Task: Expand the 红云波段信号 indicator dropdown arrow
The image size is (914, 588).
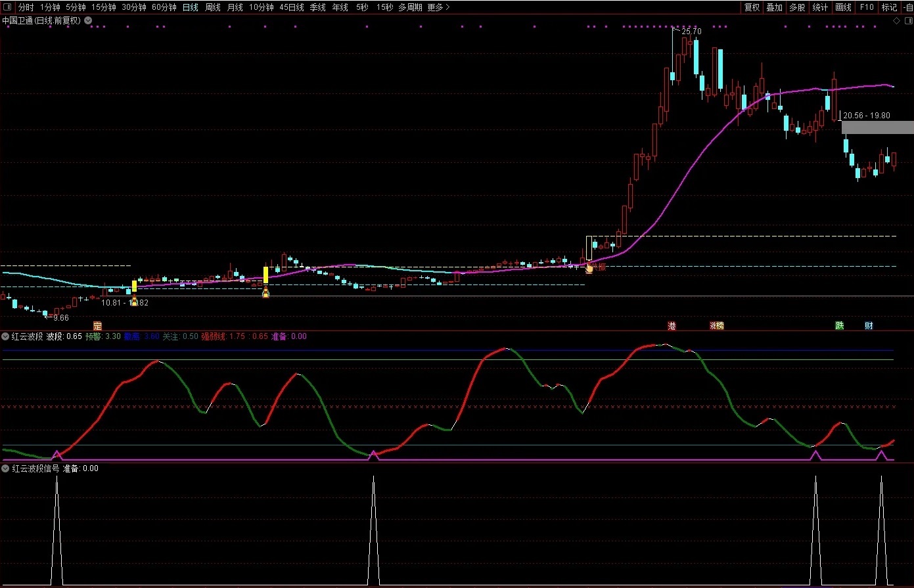Action: [6, 468]
